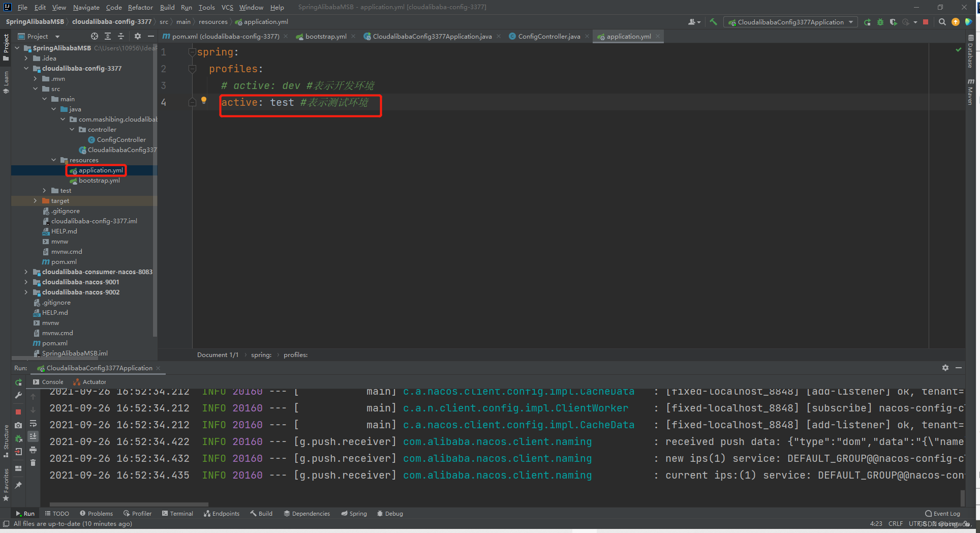Open the VCS menu
Screen dimensions: 980x533
227,7
